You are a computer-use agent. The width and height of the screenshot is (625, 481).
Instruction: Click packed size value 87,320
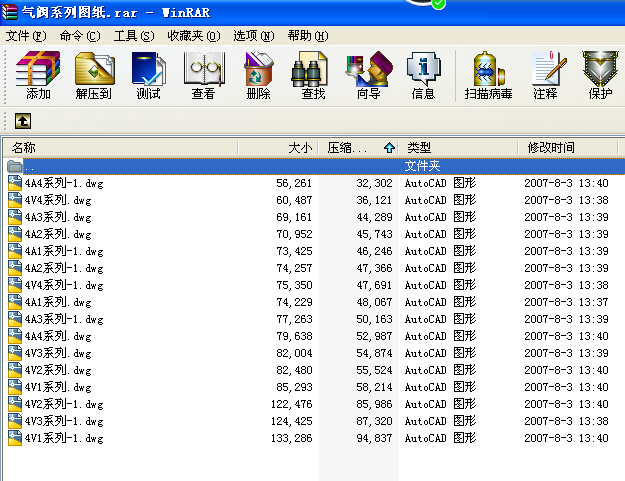click(x=374, y=421)
